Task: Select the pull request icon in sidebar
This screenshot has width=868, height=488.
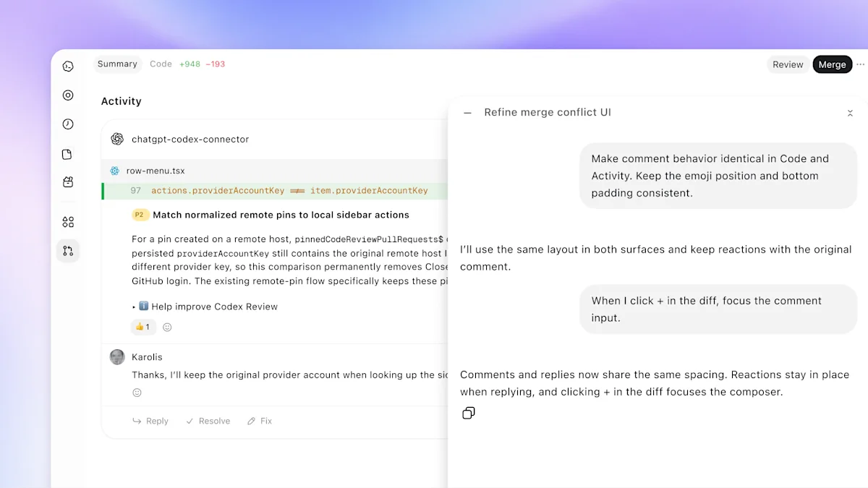Action: pos(68,251)
